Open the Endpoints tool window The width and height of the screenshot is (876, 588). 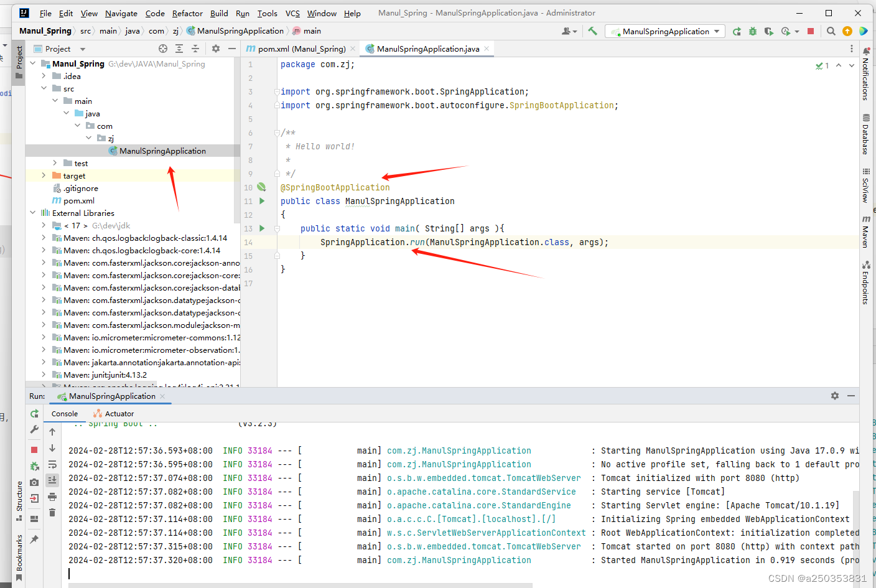tap(865, 282)
